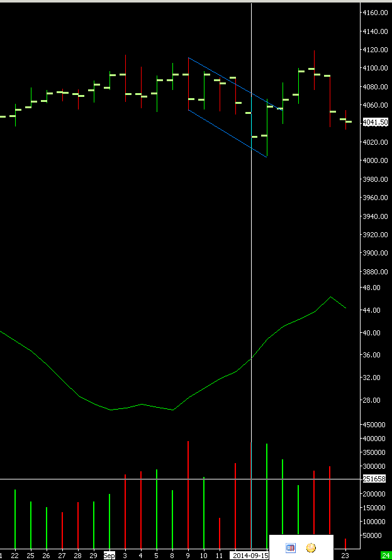The image size is (392, 560).
Task: Select the upper blue channel trend line
Action: [x=235, y=84]
